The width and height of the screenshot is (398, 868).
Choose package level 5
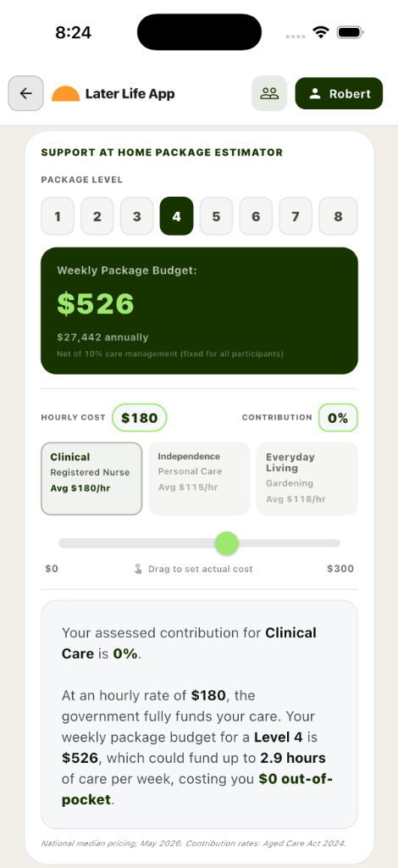216,216
